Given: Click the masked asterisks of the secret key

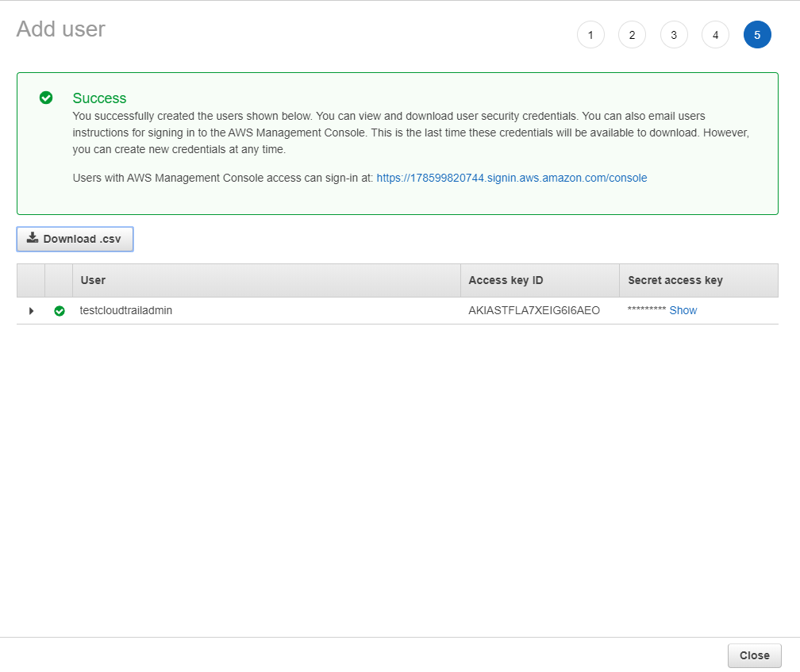Looking at the screenshot, I should (648, 310).
